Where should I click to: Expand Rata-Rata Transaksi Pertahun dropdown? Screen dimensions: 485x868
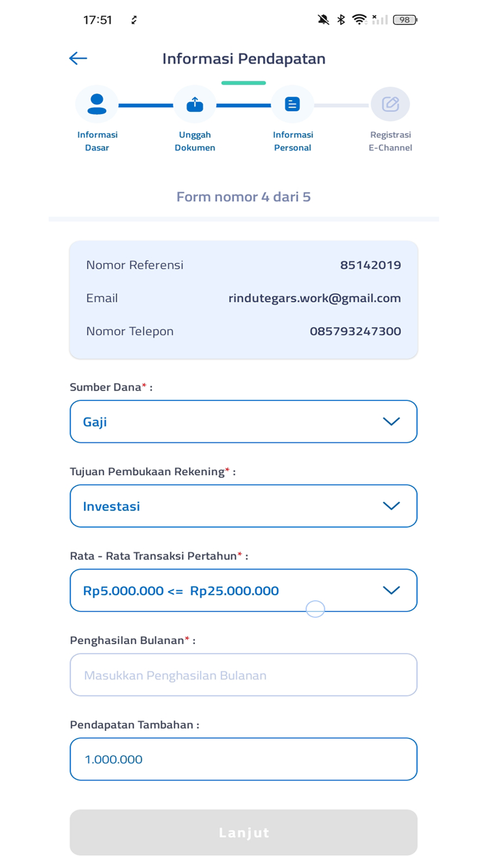(x=244, y=590)
